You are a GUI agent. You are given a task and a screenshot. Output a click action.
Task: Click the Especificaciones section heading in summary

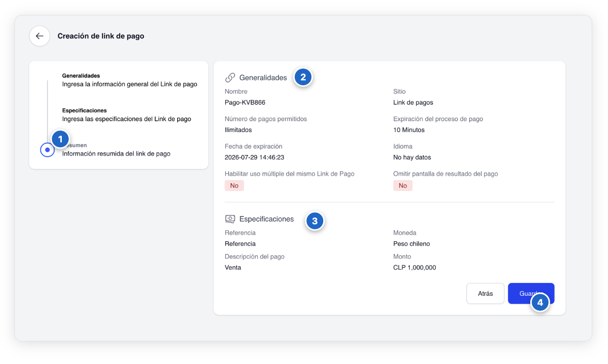click(x=266, y=219)
